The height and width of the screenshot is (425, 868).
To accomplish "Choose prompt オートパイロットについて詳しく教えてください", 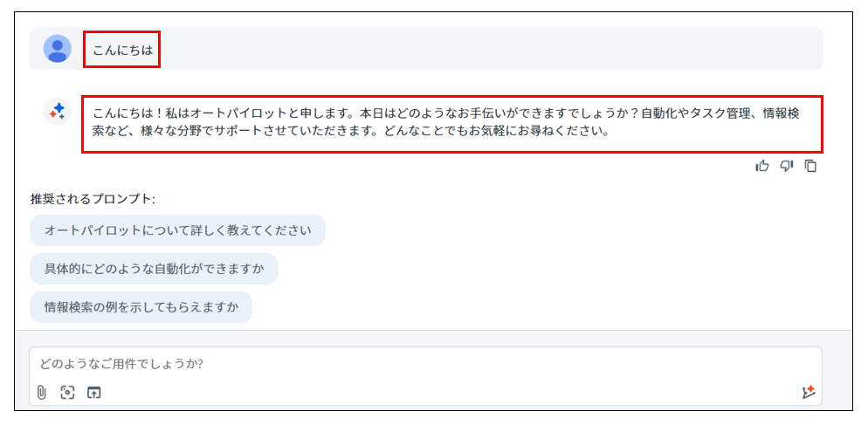I will tap(177, 230).
